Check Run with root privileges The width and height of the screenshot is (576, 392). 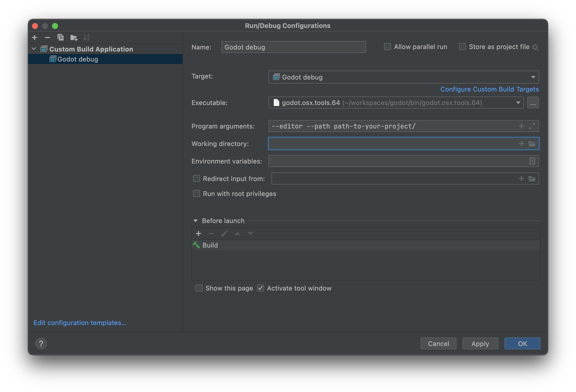pos(196,193)
